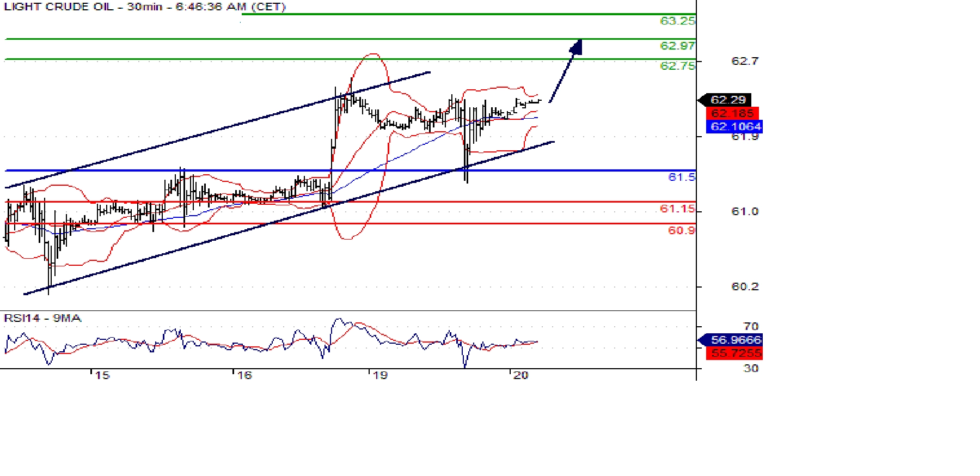Image resolution: width=980 pixels, height=476 pixels.
Task: Click the 62.75 resistance level label
Action: 677,66
